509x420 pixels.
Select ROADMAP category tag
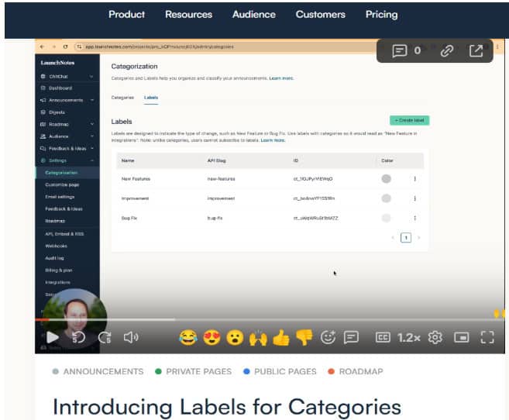click(356, 371)
